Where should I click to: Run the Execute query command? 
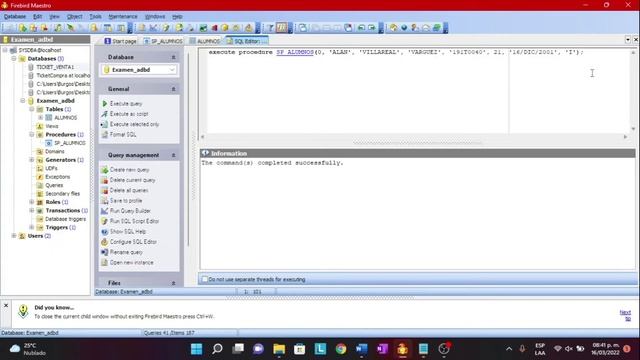click(126, 104)
